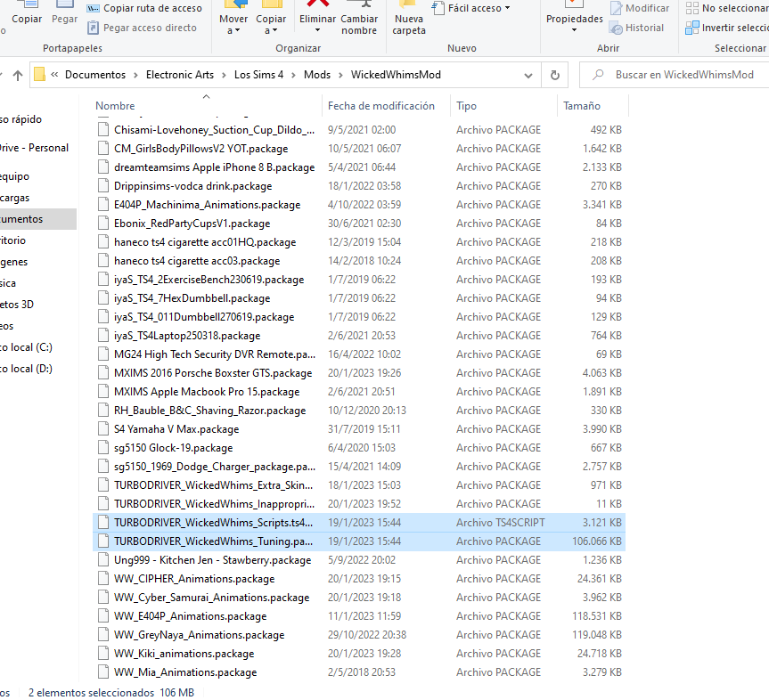
Task: Click file icon of TURBODRIVER_WickedWhims_Inappropri
Action: click(x=103, y=504)
